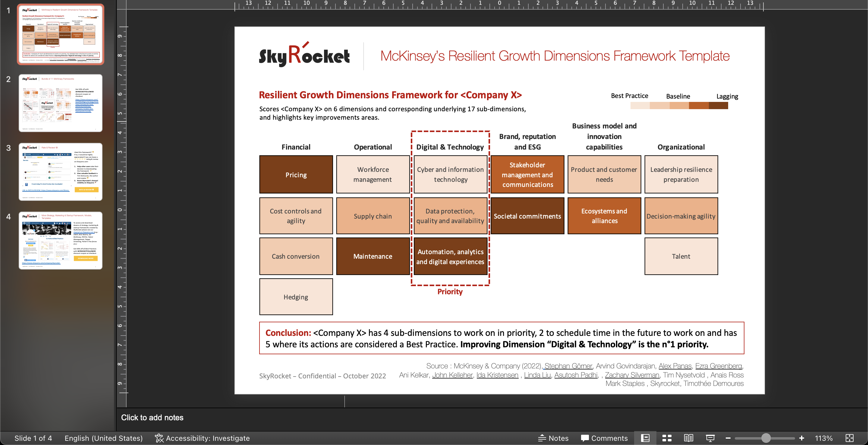Click the red Priority label

click(x=450, y=292)
